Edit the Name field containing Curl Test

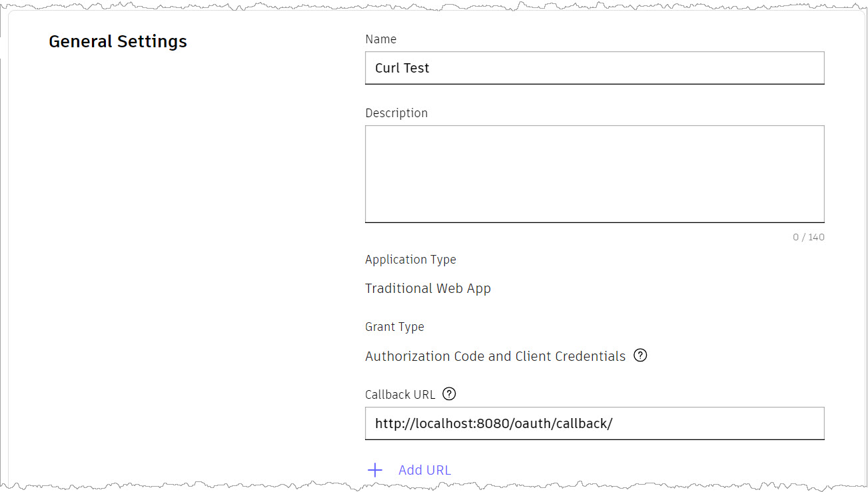[595, 68]
